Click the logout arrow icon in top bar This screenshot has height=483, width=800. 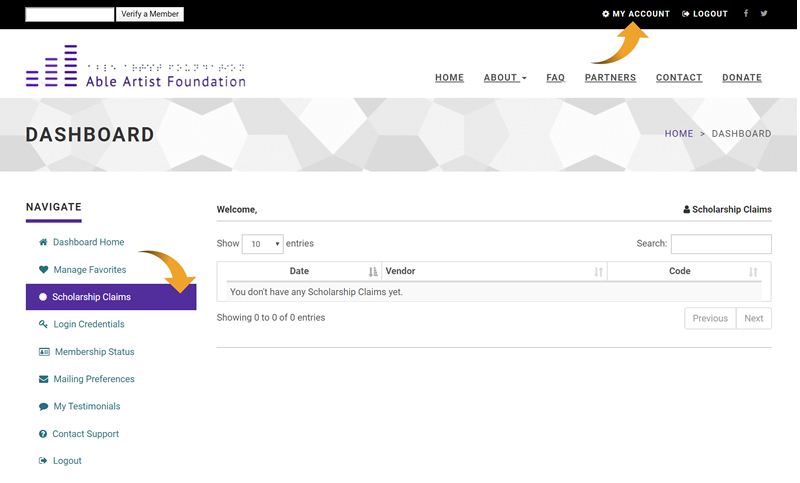pyautogui.click(x=686, y=14)
